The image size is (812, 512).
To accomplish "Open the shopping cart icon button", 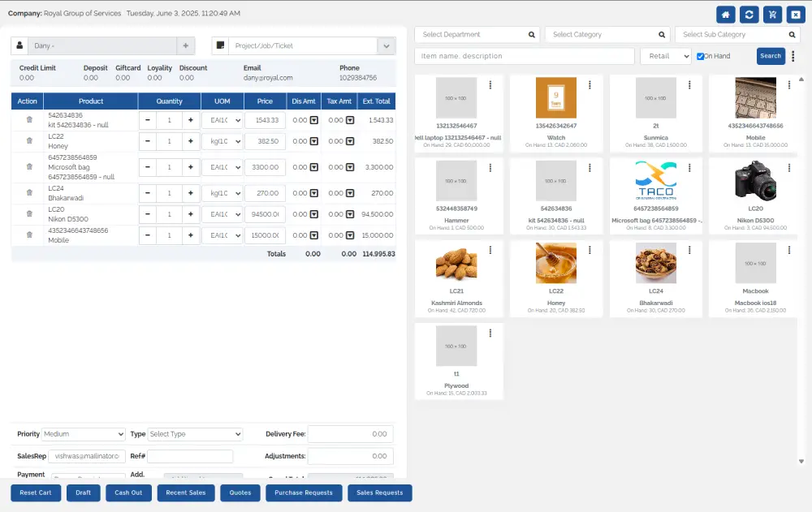I will (x=772, y=15).
